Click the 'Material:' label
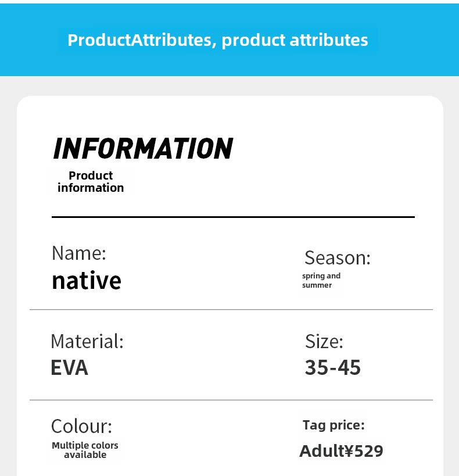The image size is (459, 476). point(87,341)
